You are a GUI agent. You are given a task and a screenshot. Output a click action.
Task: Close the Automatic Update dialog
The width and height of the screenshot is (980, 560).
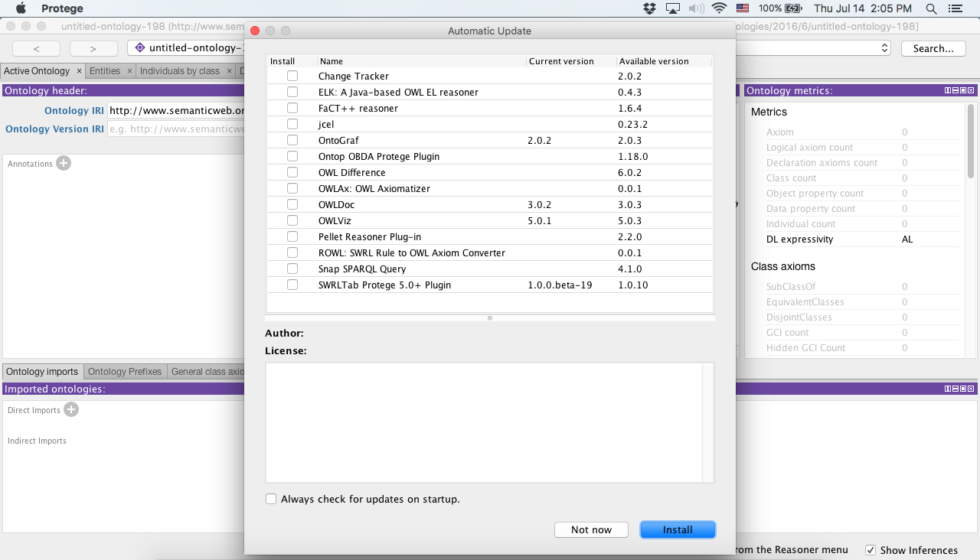tap(255, 31)
